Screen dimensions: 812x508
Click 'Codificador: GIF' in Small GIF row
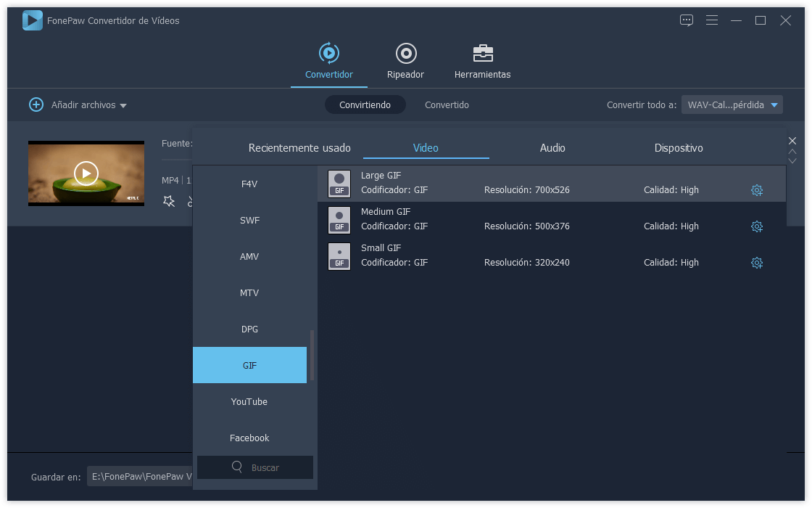point(394,263)
